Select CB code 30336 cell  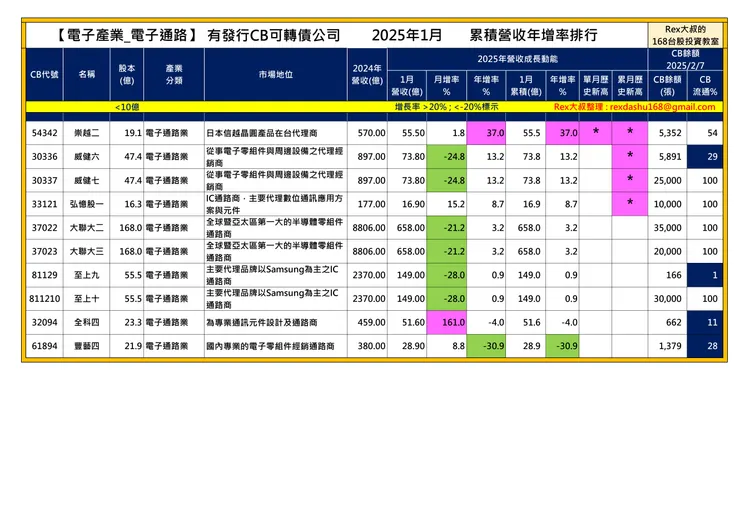[44, 157]
